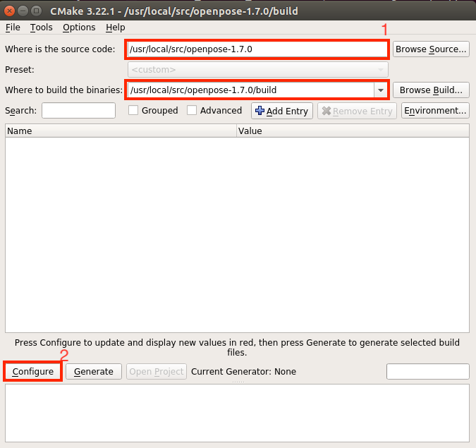This screenshot has width=476, height=448.
Task: Sort by the Value column header
Action: coord(353,131)
